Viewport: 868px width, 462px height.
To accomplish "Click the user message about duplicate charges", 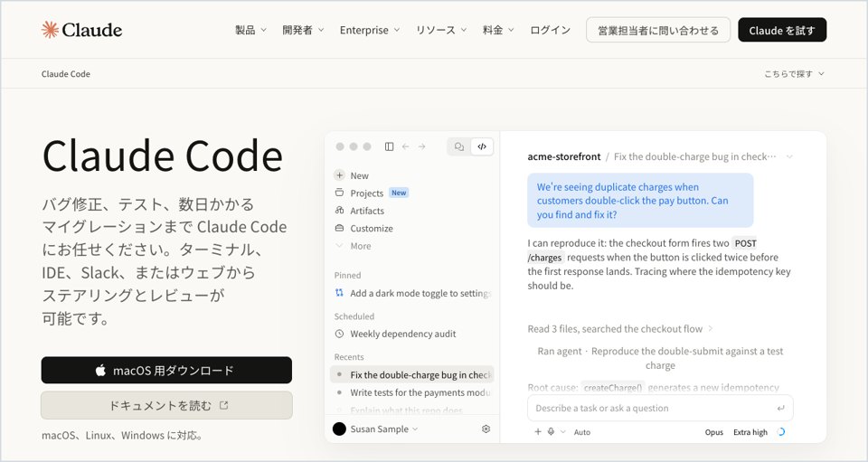I will 640,201.
